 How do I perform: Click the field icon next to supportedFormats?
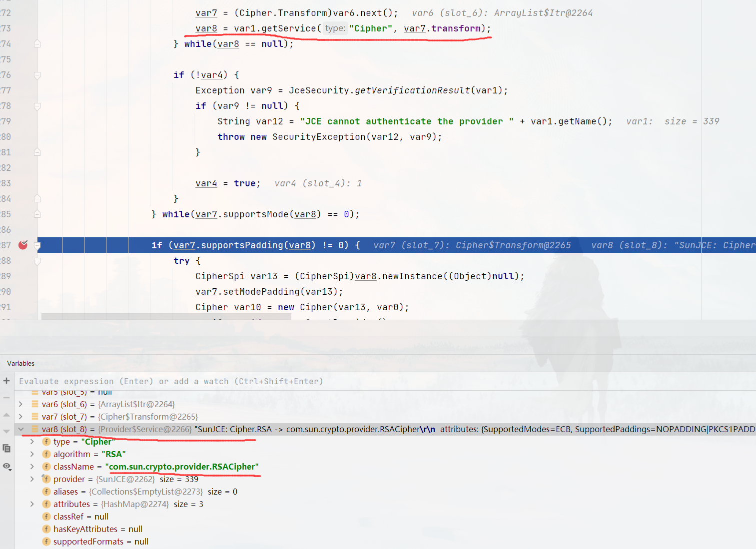(x=46, y=542)
